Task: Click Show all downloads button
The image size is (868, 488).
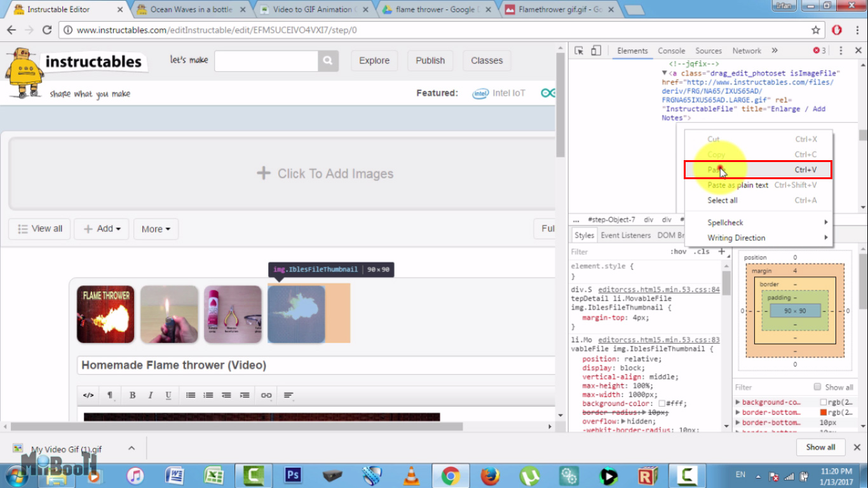Action: 820,447
